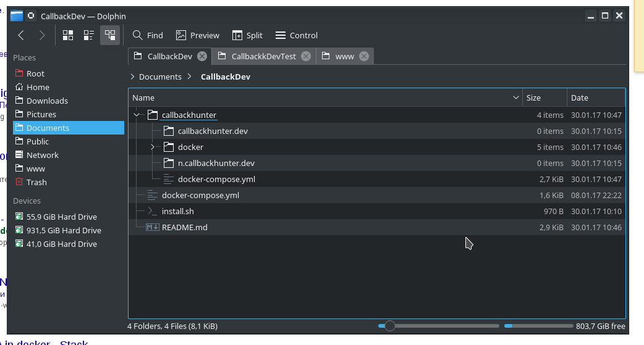
Task: Click the zoom slider handle
Action: pyautogui.click(x=390, y=326)
